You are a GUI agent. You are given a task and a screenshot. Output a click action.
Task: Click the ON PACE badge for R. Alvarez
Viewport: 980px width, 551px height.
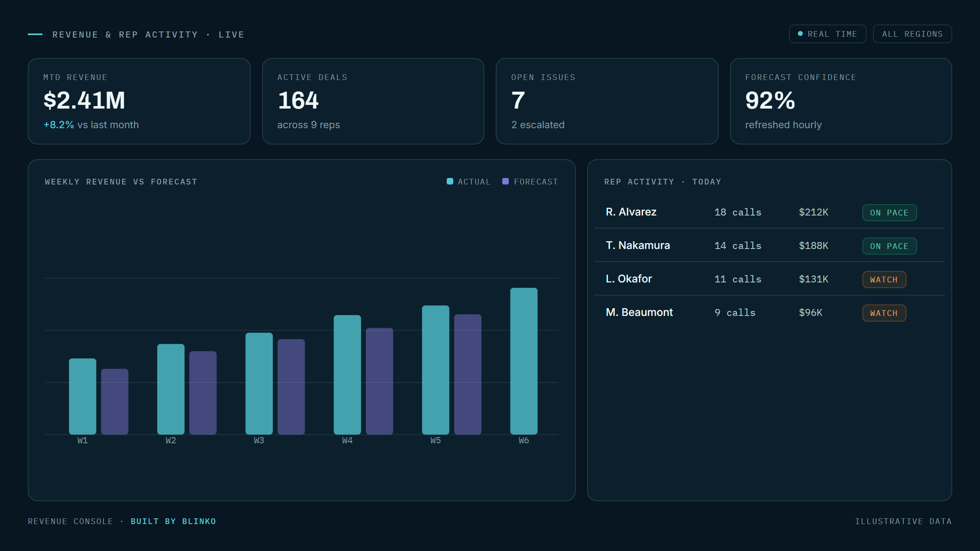click(x=889, y=213)
